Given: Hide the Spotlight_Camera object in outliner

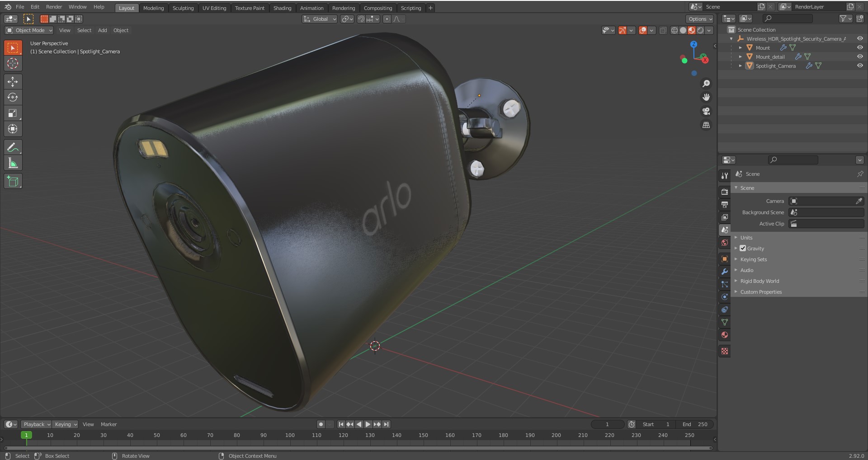Looking at the screenshot, I should (860, 66).
